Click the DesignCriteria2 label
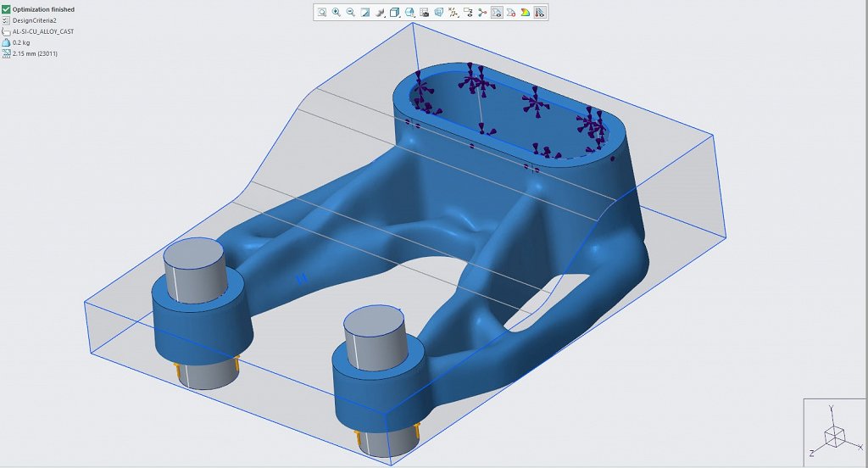Viewport: 868px width, 468px height. coord(36,19)
